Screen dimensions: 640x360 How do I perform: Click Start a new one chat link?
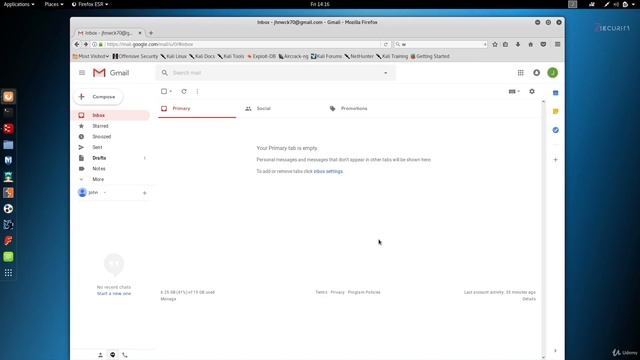coord(114,293)
